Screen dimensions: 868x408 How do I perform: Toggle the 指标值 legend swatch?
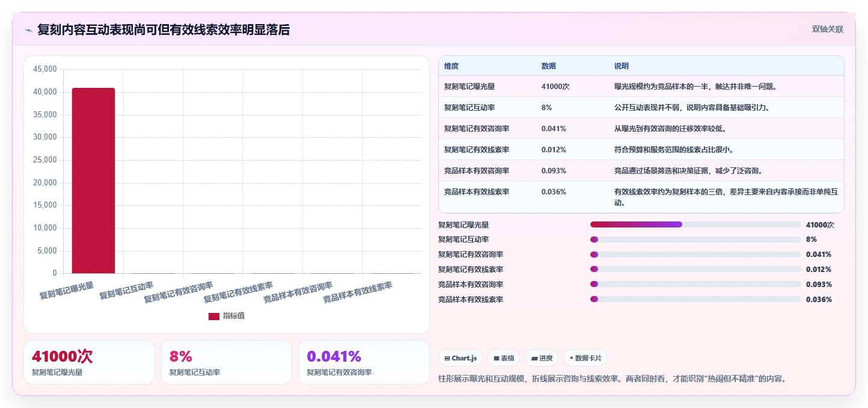click(213, 316)
